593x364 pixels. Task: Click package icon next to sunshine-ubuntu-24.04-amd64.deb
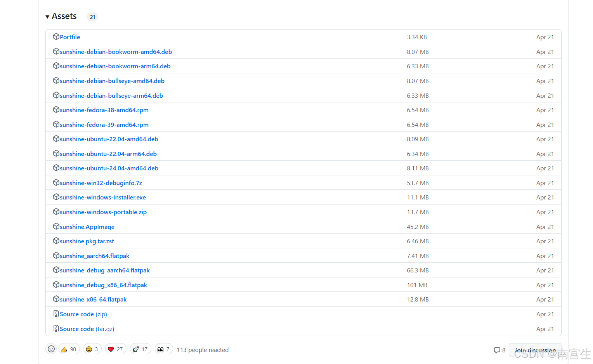56,168
